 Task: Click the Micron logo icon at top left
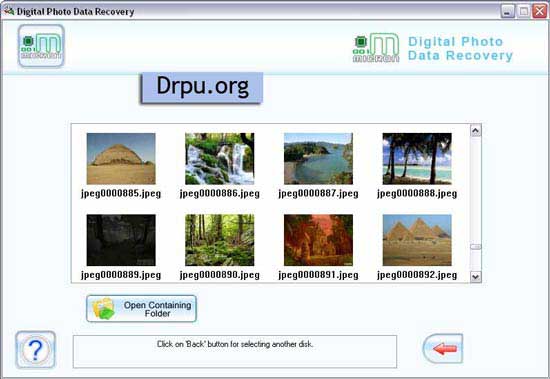click(41, 46)
